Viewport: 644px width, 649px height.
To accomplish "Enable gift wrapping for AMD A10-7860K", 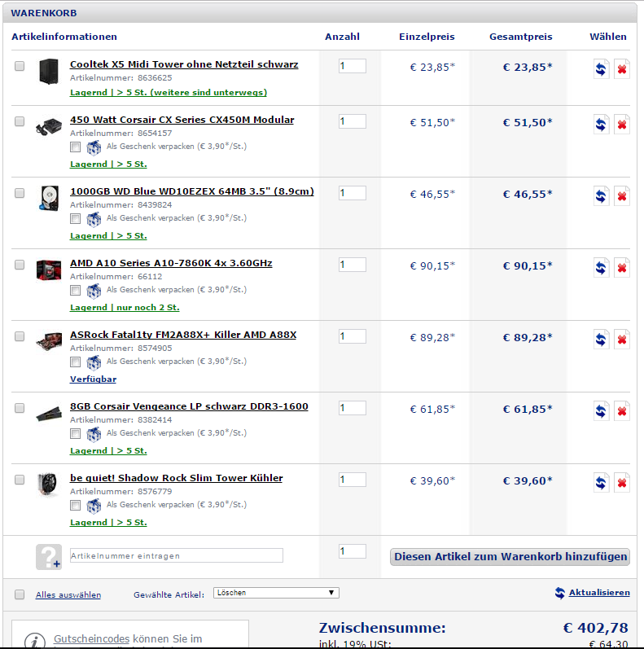I will point(76,290).
